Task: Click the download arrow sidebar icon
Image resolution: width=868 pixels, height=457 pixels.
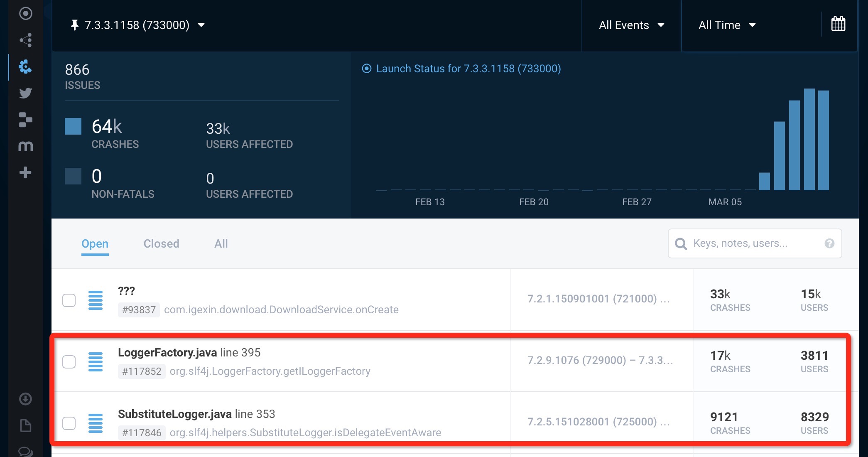Action: pyautogui.click(x=25, y=399)
